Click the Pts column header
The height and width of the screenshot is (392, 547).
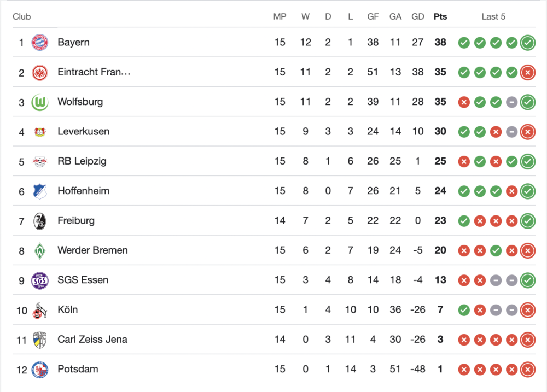coord(440,16)
